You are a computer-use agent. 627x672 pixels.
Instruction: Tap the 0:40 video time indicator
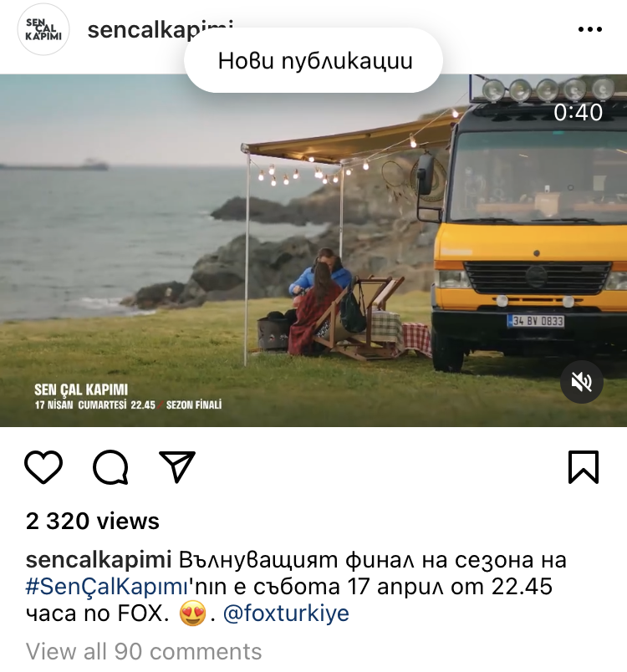click(579, 112)
